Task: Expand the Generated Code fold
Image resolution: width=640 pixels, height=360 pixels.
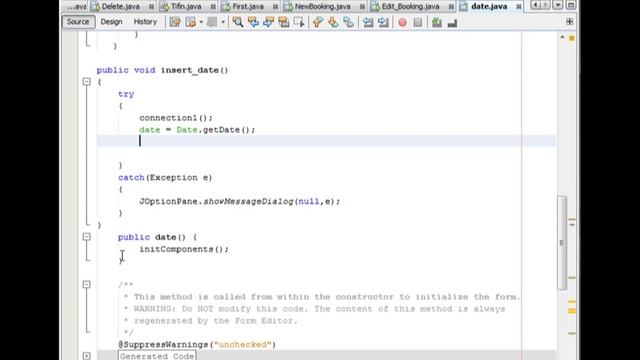Action: point(87,356)
